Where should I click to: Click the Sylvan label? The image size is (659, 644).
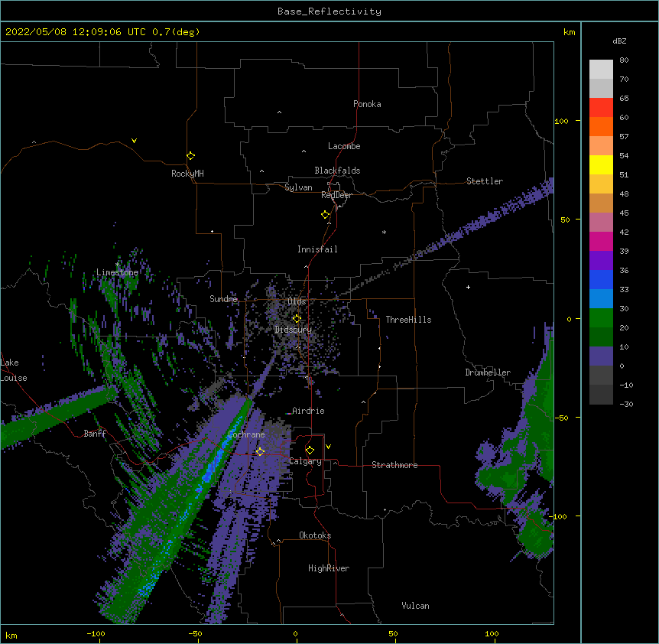click(x=298, y=187)
